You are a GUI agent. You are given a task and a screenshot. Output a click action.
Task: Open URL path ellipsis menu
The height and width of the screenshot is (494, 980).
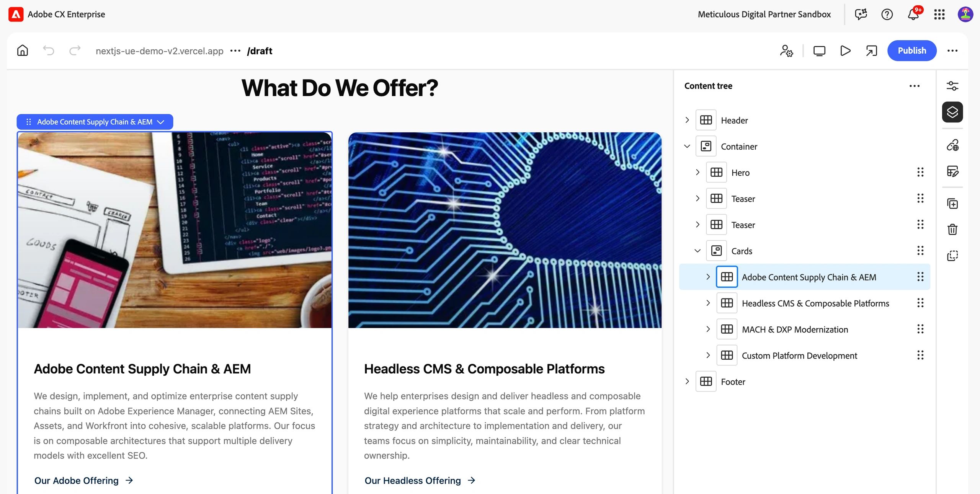(x=235, y=51)
